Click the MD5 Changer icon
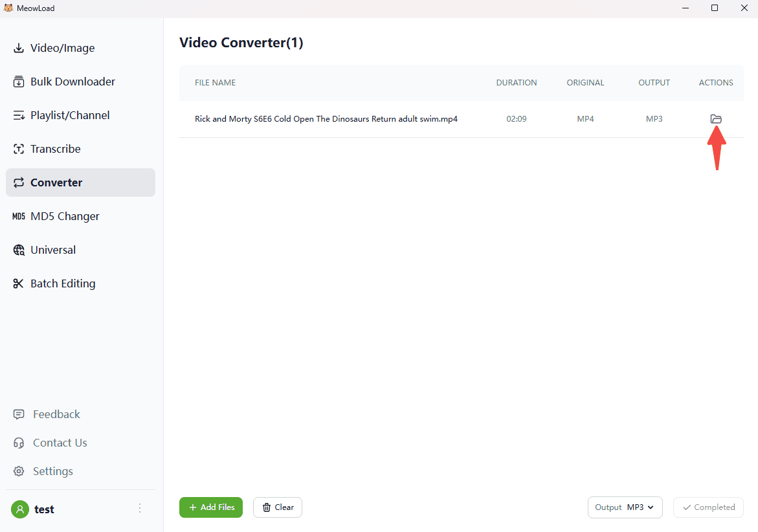 [x=19, y=216]
